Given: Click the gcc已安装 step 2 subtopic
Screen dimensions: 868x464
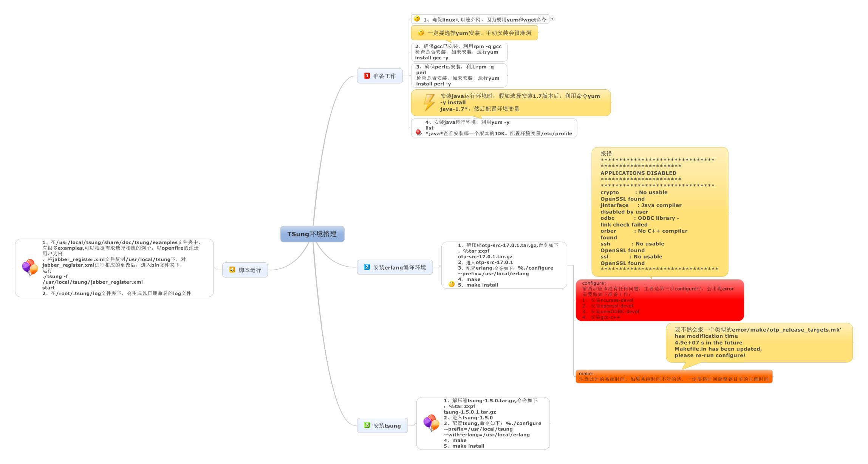Looking at the screenshot, I should 459,52.
